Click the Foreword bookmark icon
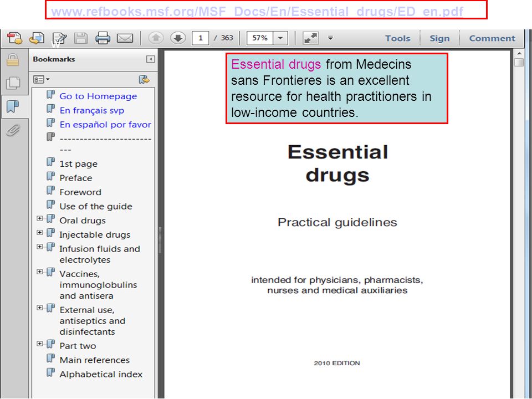This screenshot has width=532, height=399. pos(51,190)
